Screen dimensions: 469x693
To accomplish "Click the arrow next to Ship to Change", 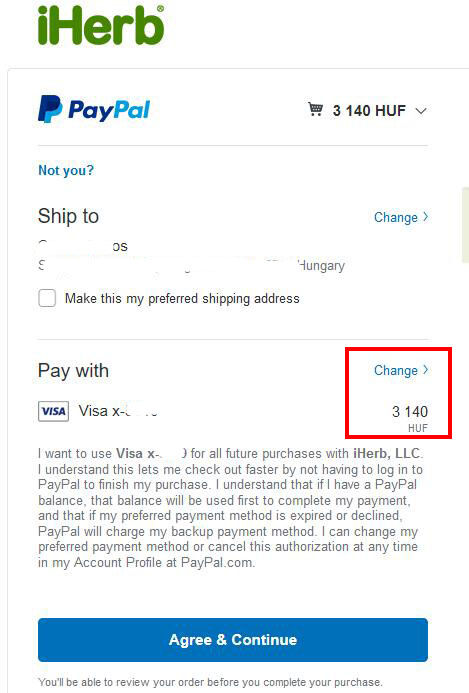I will coord(425,217).
